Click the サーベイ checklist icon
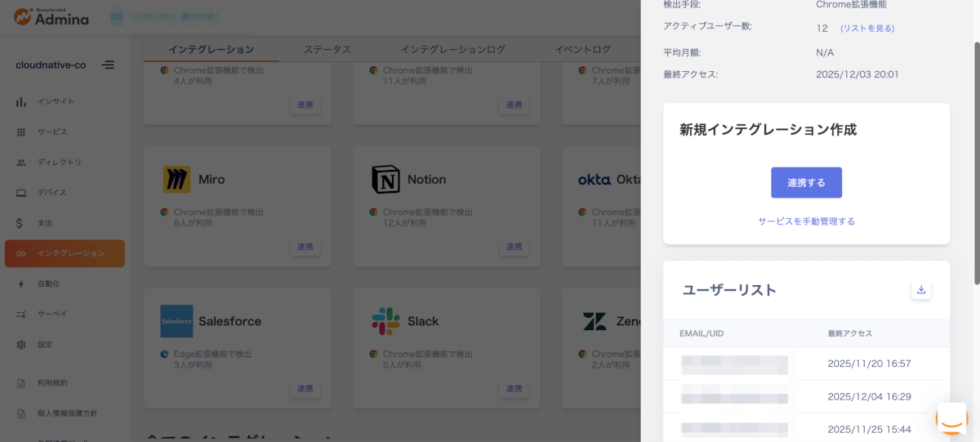Screen dimensions: 980x442 [x=21, y=314]
